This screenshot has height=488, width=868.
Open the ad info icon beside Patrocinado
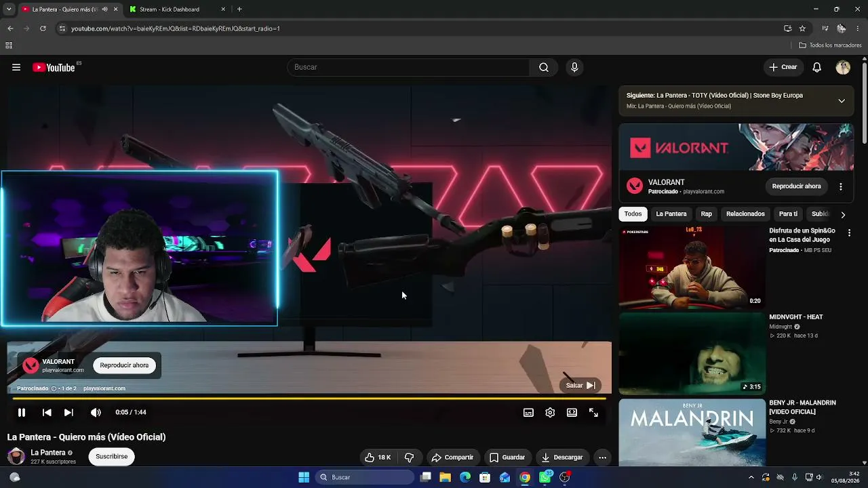pyautogui.click(x=54, y=388)
